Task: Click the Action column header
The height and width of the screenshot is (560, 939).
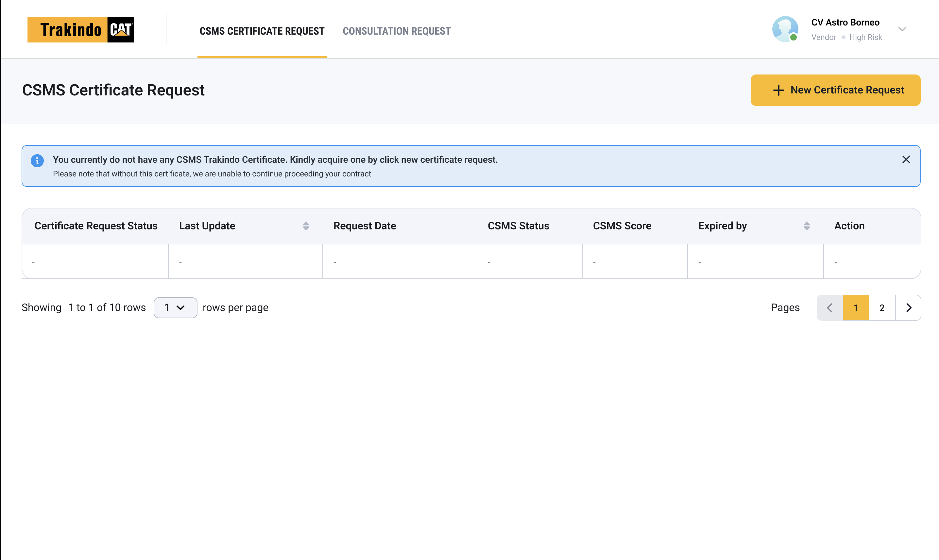Action: (849, 226)
